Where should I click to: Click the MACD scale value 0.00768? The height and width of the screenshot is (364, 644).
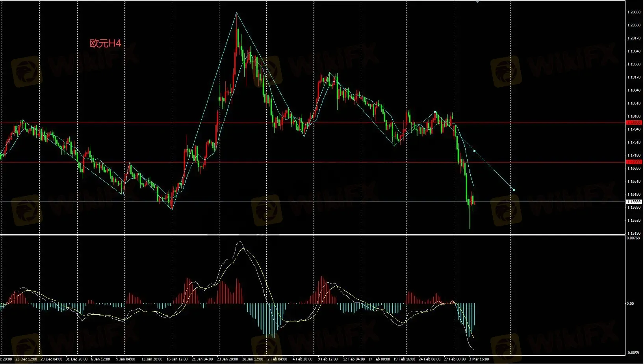tap(633, 238)
